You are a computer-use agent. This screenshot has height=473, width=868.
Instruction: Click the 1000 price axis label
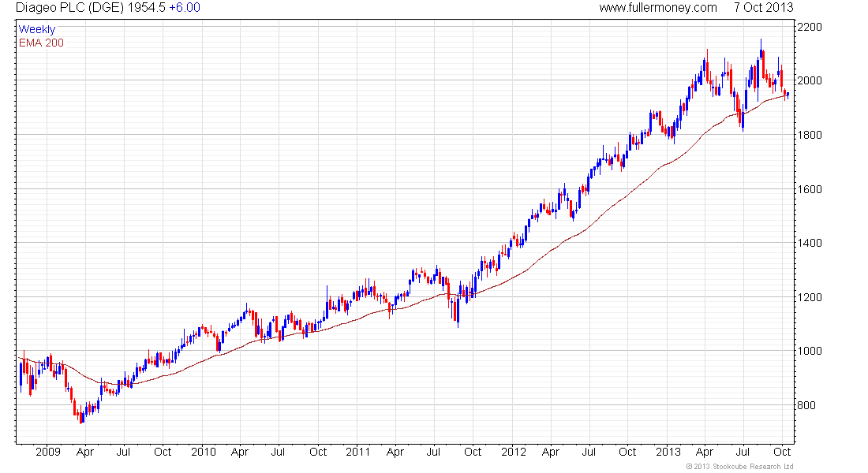coord(810,352)
